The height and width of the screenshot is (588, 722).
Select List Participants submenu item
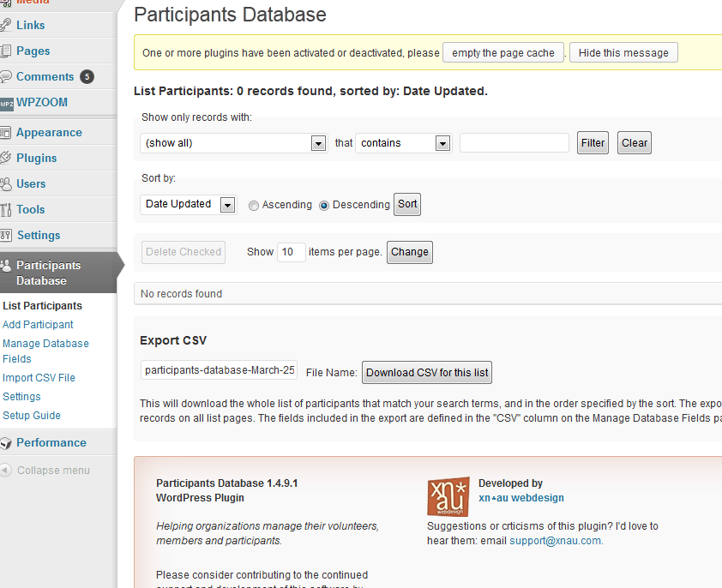click(42, 306)
